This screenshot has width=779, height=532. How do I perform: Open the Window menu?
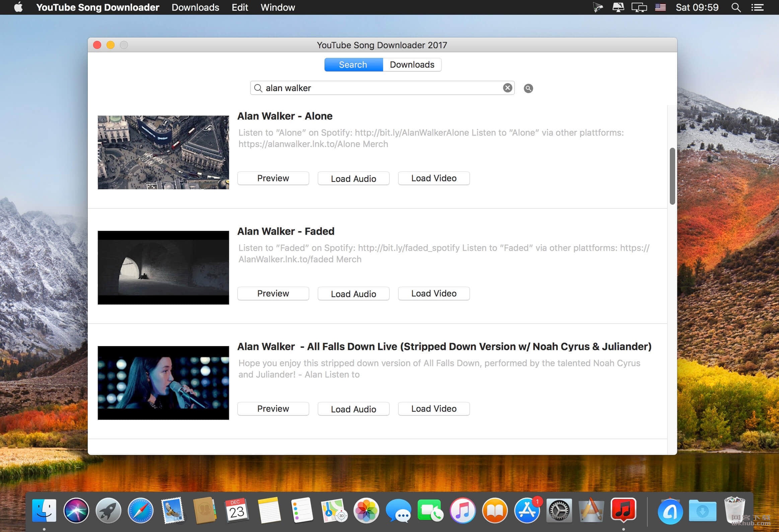tap(278, 7)
